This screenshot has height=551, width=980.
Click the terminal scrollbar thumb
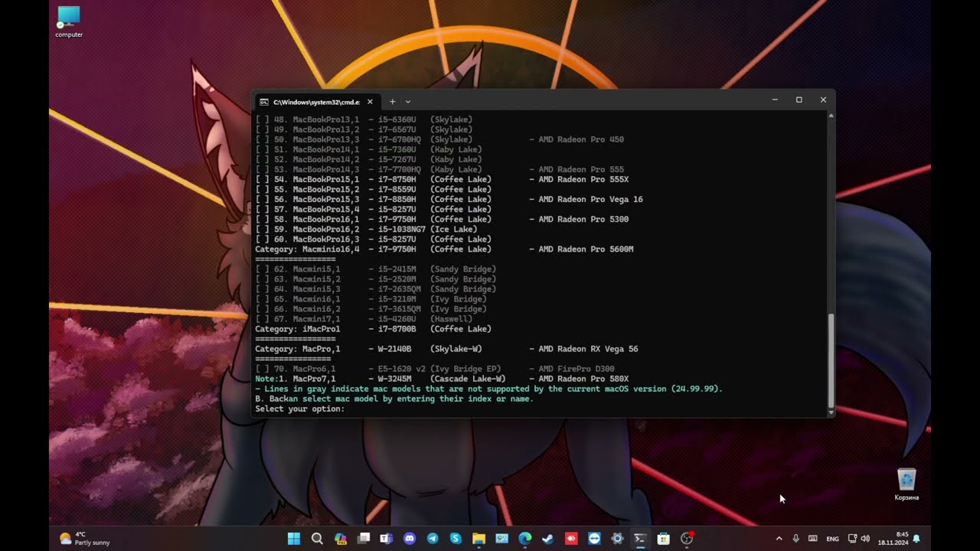point(831,360)
